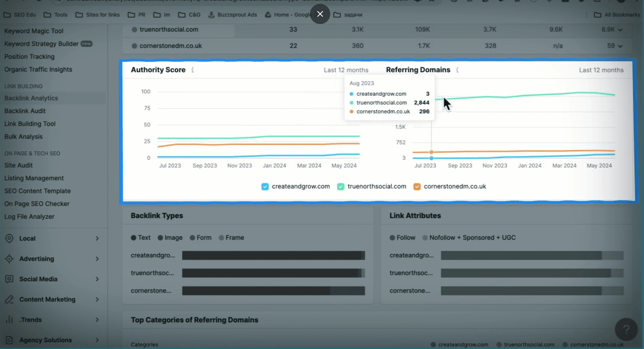This screenshot has width=644, height=349.
Task: Toggle the Frame backlink type legend
Action: (231, 238)
